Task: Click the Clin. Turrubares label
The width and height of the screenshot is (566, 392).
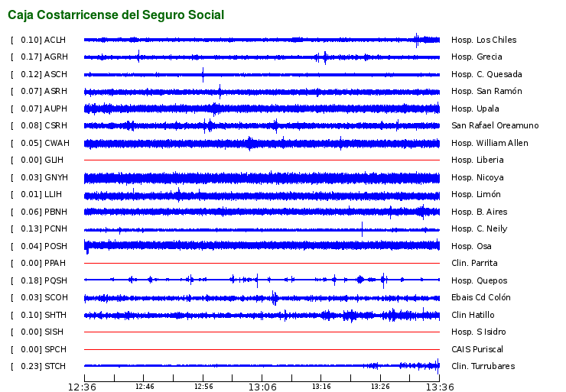Action: 483,367
